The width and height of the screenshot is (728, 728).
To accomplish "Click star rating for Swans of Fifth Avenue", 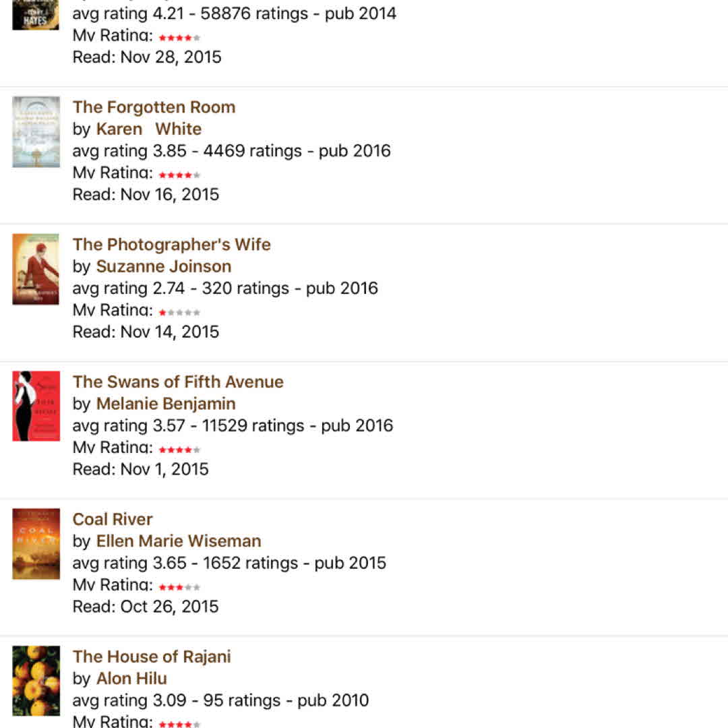I will [179, 450].
